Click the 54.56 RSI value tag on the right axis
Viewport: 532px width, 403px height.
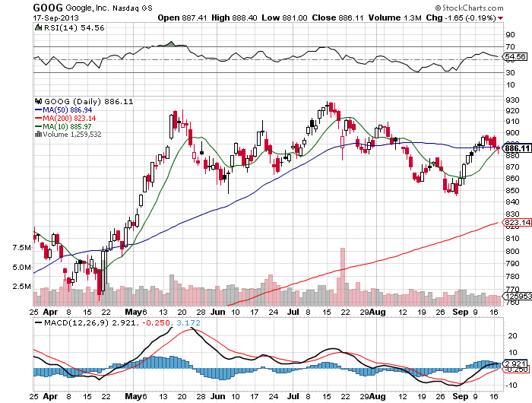click(515, 57)
